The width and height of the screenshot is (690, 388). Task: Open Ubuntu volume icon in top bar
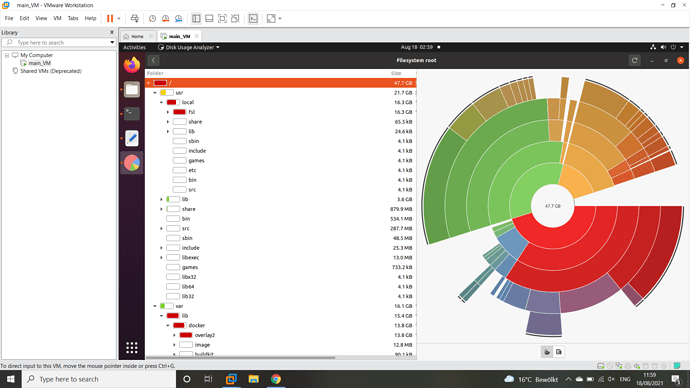coord(663,47)
